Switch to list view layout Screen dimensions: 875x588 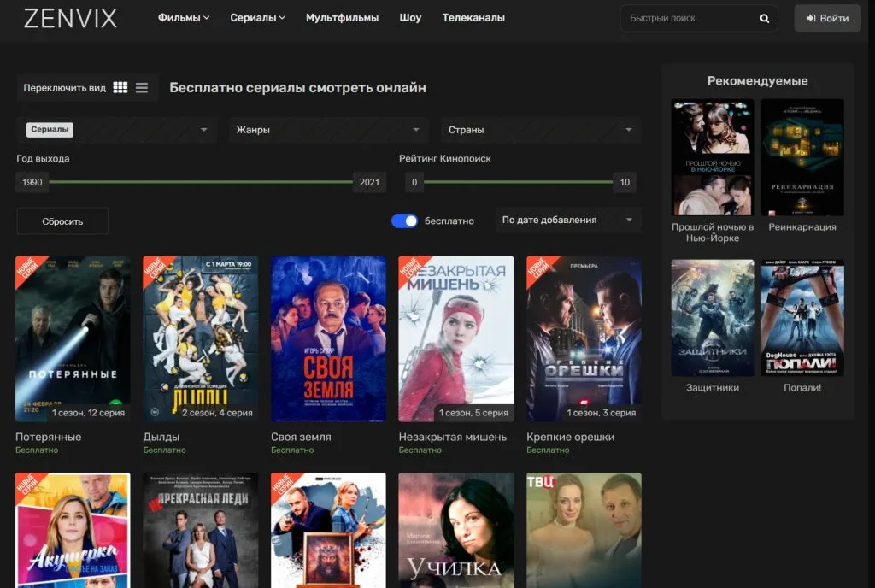[x=142, y=87]
